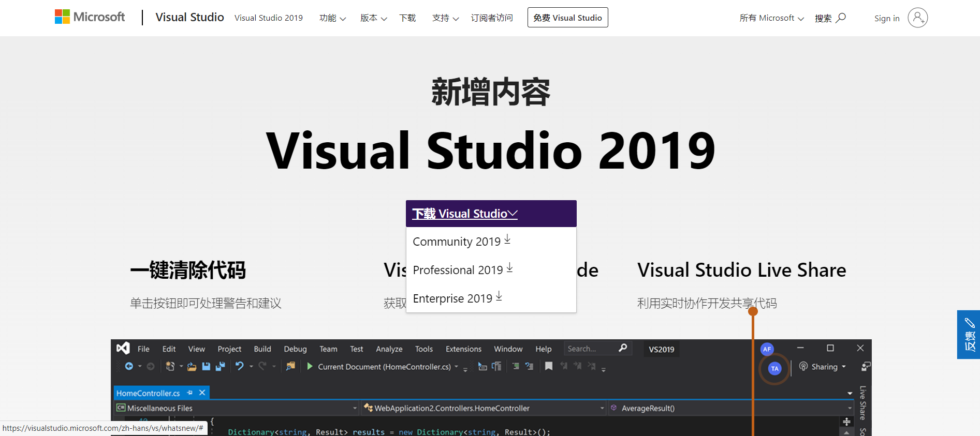
Task: Open the Edit menu in IDE
Action: 169,349
